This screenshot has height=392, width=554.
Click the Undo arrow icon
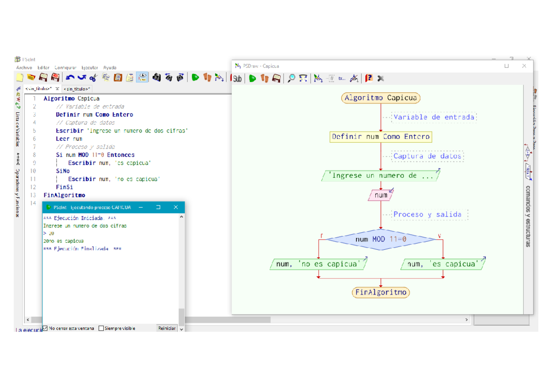(x=70, y=78)
